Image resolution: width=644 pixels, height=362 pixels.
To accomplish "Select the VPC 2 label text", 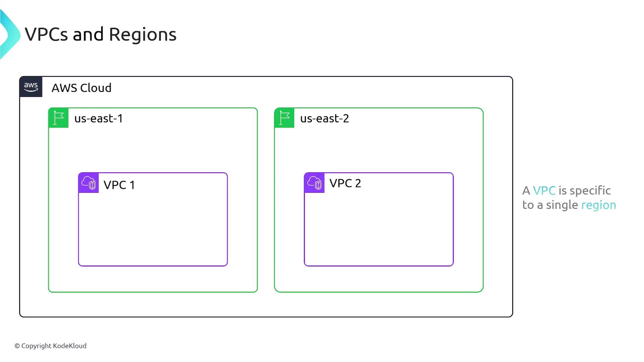I will click(345, 183).
